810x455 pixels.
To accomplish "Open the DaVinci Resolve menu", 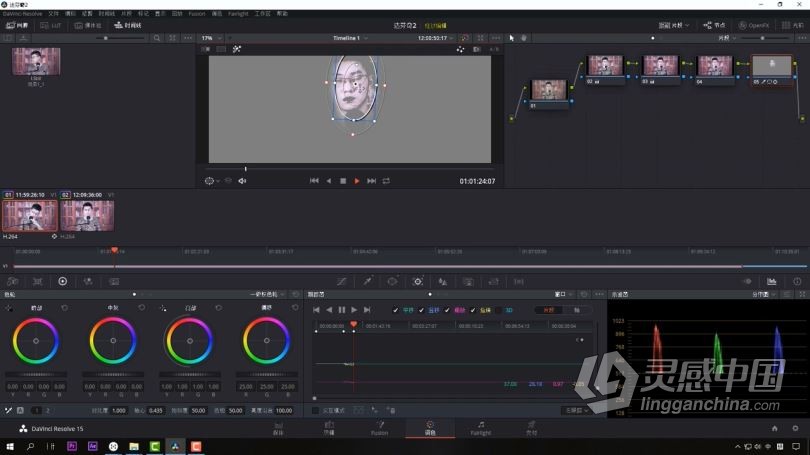I will [22, 13].
